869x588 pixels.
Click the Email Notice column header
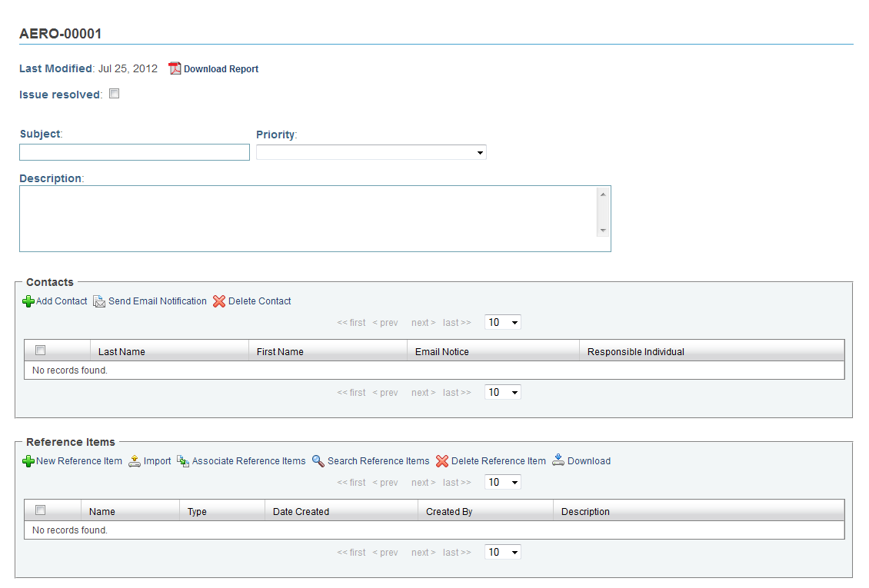[493, 351]
